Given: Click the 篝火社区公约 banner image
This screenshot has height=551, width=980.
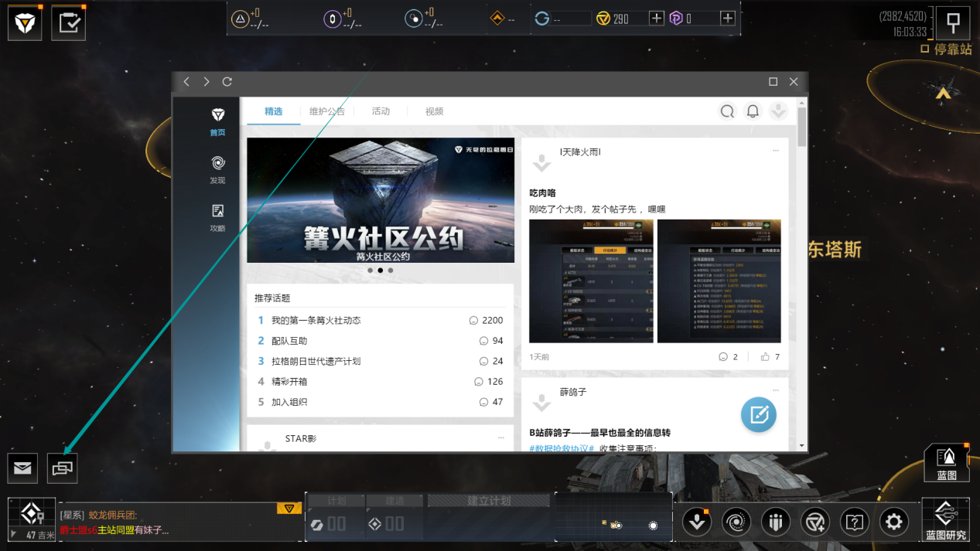Looking at the screenshot, I should coord(381,200).
